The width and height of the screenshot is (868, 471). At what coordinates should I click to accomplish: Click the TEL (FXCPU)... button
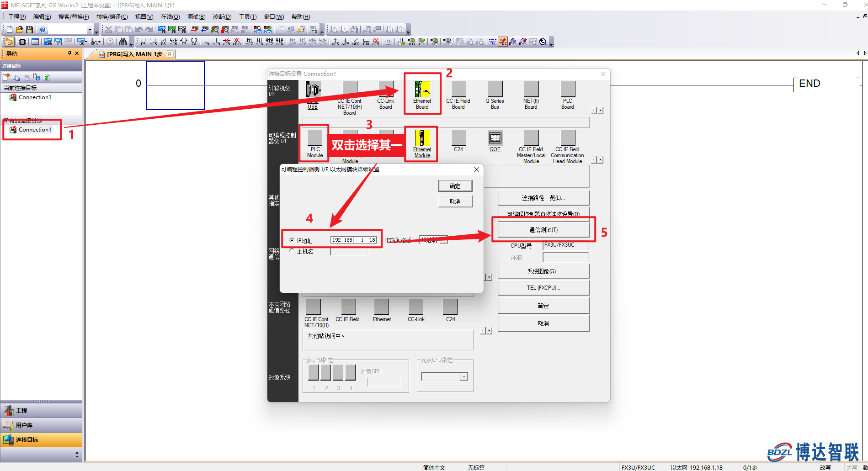coord(543,288)
